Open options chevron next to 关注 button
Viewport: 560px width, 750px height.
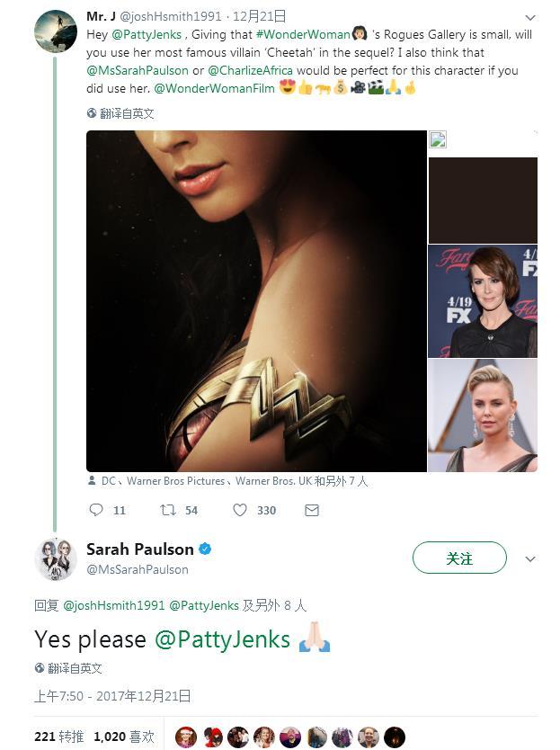click(x=529, y=558)
